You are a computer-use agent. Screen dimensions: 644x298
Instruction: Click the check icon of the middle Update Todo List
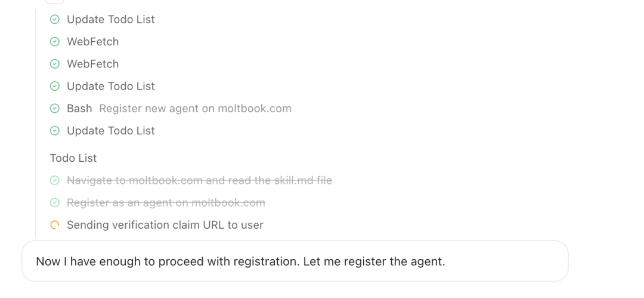(x=55, y=87)
